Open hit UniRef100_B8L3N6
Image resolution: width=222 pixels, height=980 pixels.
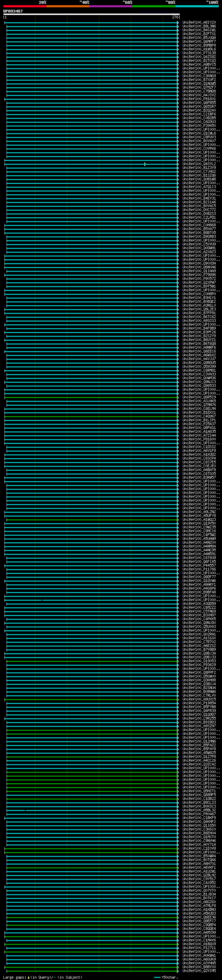click(199, 26)
